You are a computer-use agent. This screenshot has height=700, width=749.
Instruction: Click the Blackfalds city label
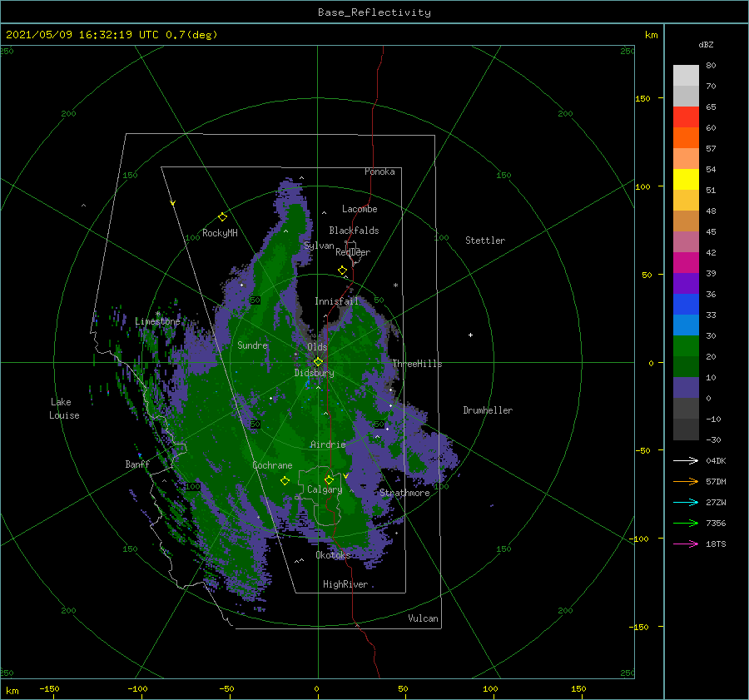(x=354, y=231)
